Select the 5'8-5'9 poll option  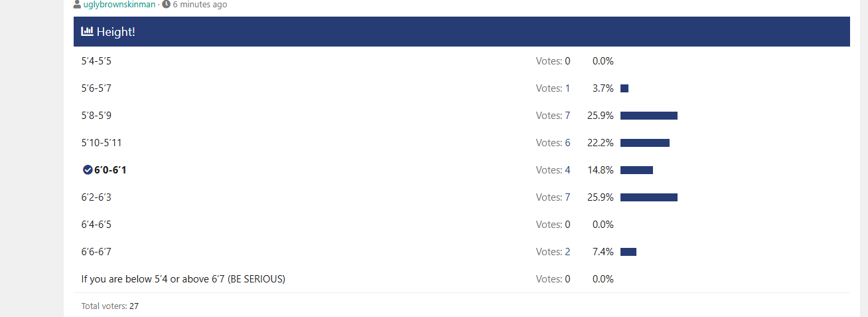(x=96, y=116)
